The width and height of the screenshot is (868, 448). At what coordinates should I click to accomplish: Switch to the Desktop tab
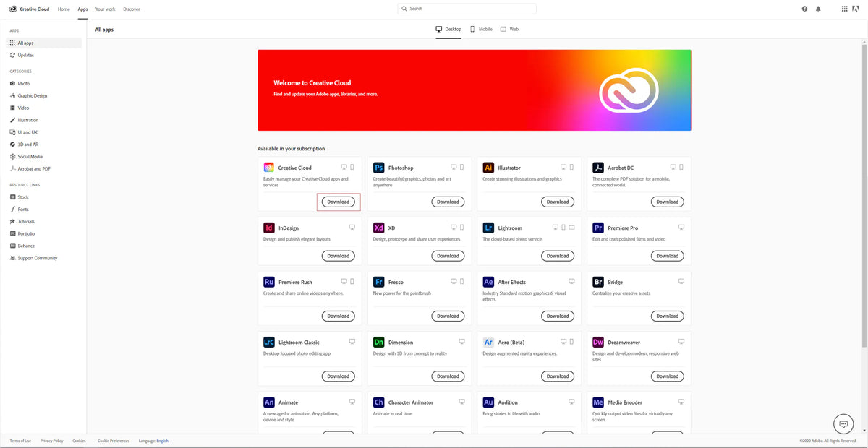pyautogui.click(x=448, y=30)
